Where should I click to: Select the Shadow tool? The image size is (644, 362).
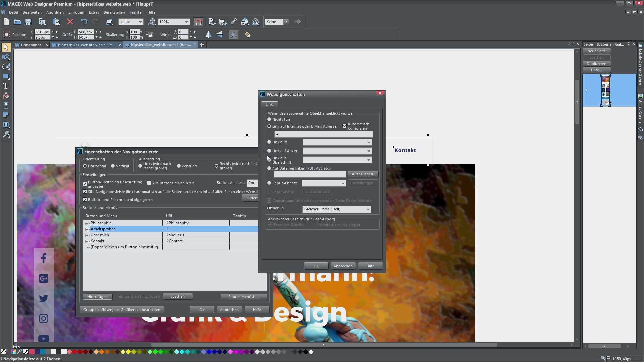[x=6, y=115]
